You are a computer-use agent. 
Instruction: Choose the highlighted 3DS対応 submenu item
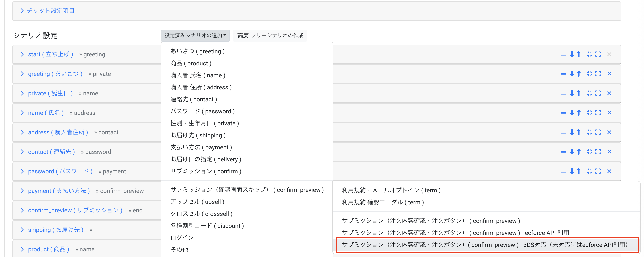click(x=485, y=245)
